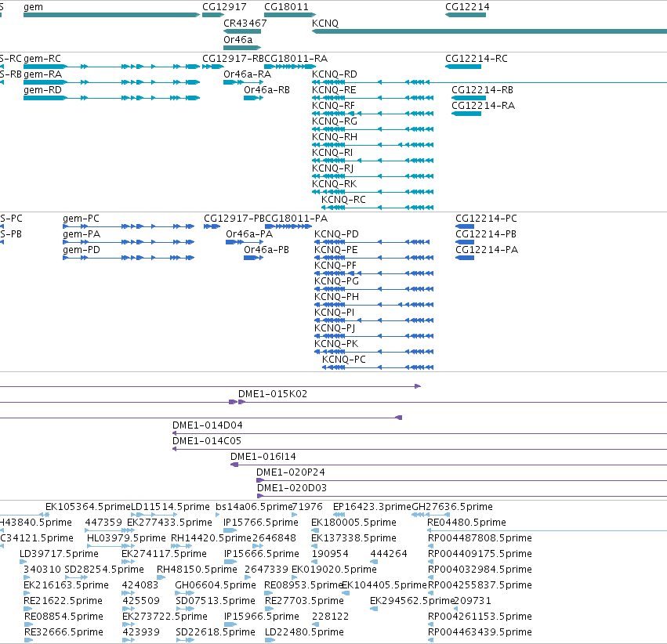This screenshot has width=667, height=644.
Task: Select transcript KCNQ-RC label
Action: [343, 200]
